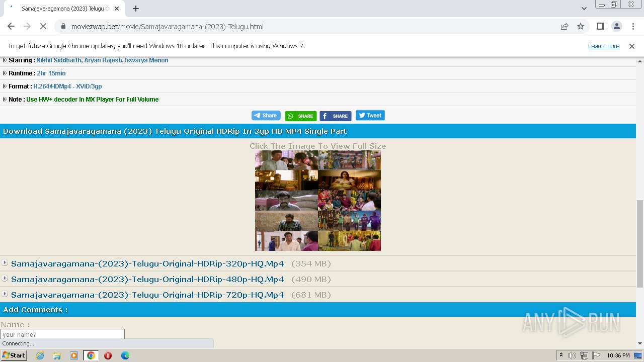The image size is (644, 362).
Task: Click the share page icon in address bar
Action: pyautogui.click(x=565, y=26)
